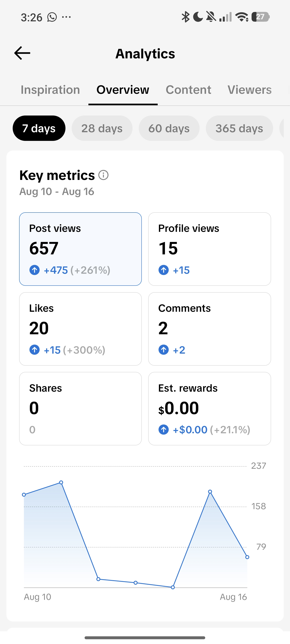The height and width of the screenshot is (644, 290).
Task: Select the 60 days range chip
Action: (169, 128)
